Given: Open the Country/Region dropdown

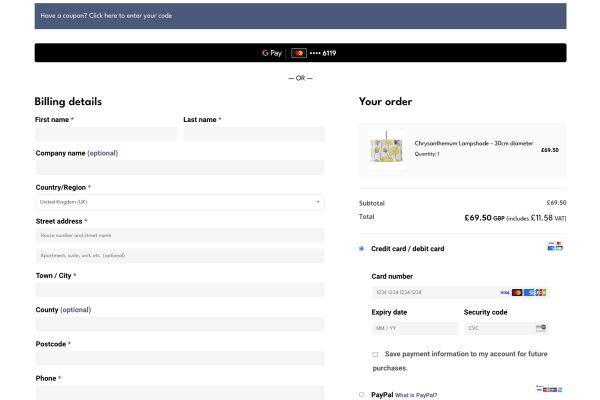Looking at the screenshot, I should (x=180, y=202).
